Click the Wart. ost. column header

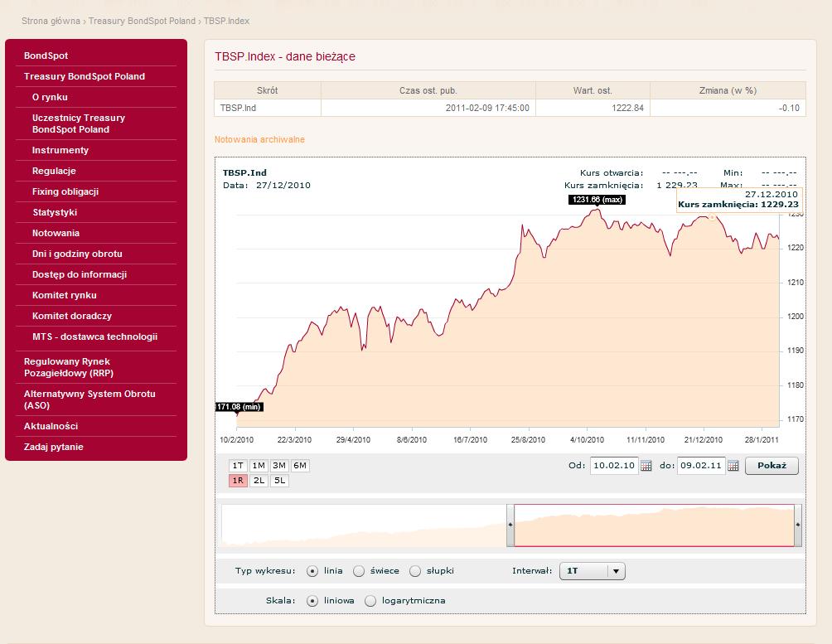(593, 90)
